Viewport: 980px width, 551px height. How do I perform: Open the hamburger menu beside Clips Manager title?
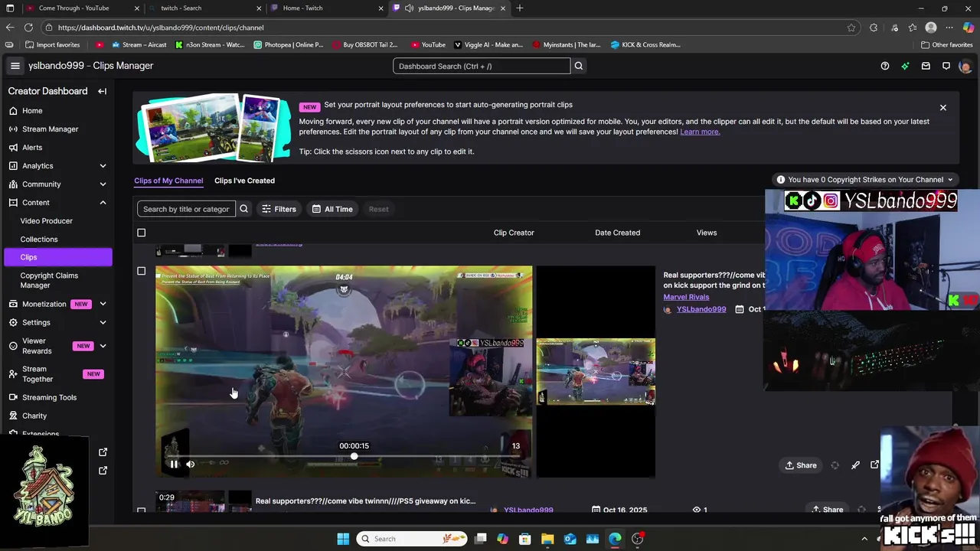point(15,66)
